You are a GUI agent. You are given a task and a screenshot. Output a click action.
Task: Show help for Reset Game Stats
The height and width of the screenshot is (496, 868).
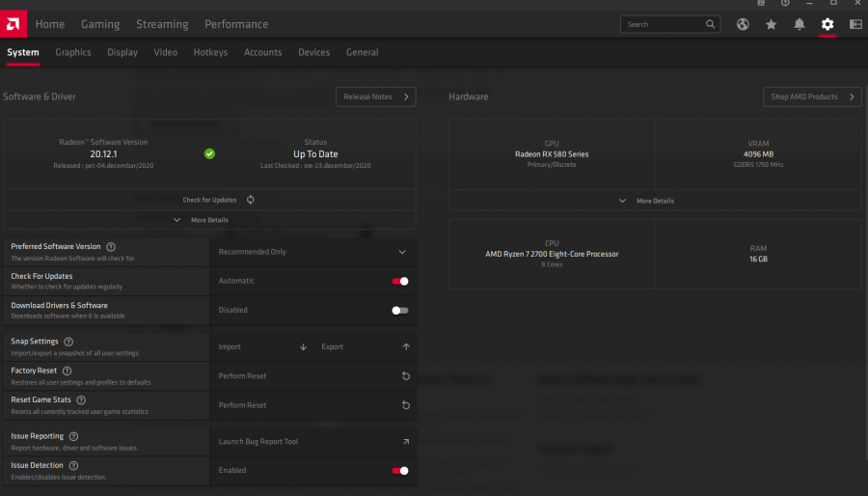pyautogui.click(x=81, y=400)
